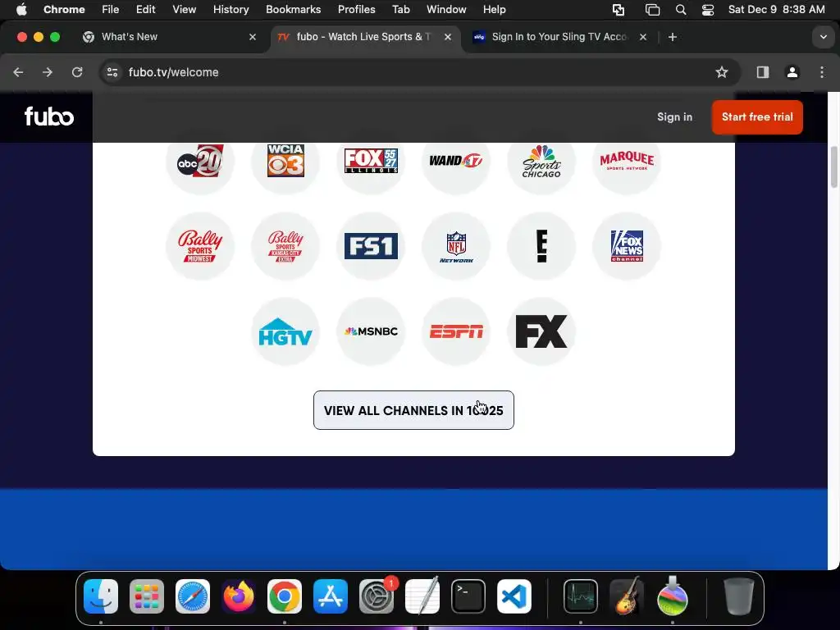Open Spotlight search in menu bar

tap(680, 9)
